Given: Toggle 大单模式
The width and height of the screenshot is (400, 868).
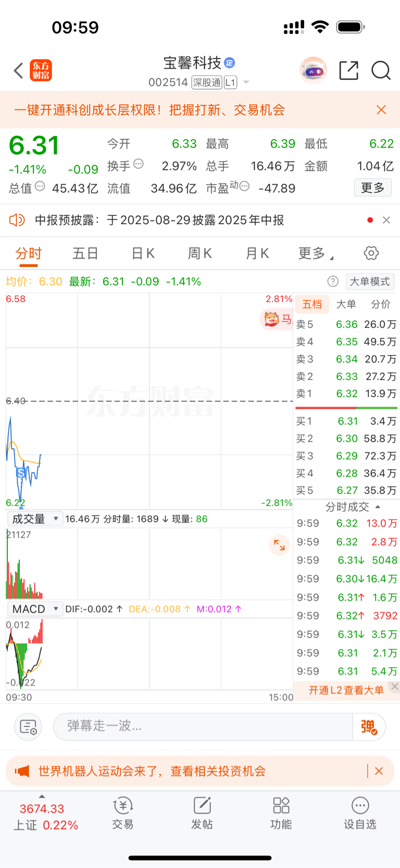Looking at the screenshot, I should pyautogui.click(x=370, y=282).
